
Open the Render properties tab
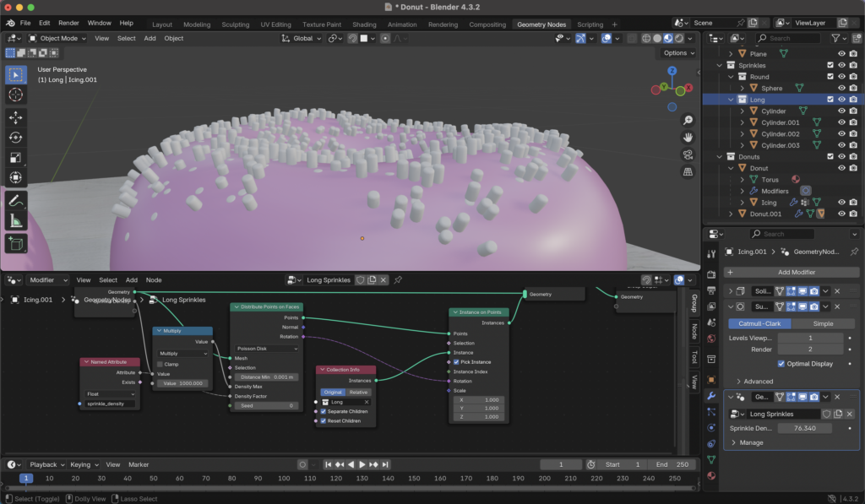click(x=711, y=274)
